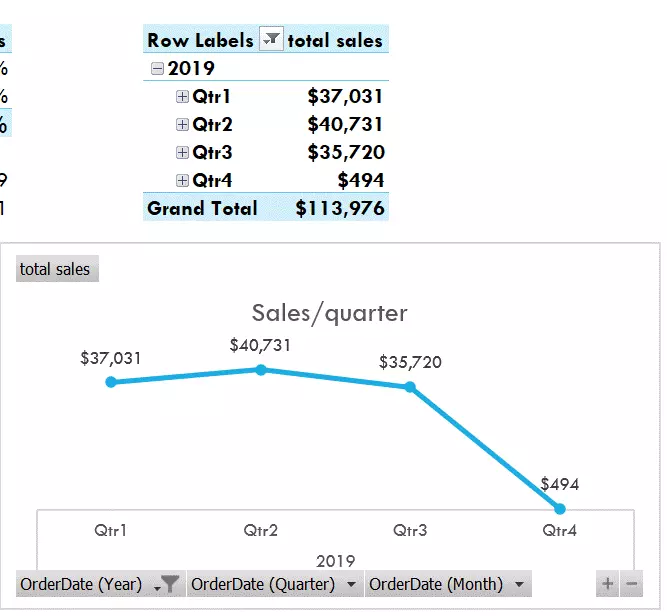
Task: Expand Qtr1 plus icon
Action: (182, 97)
